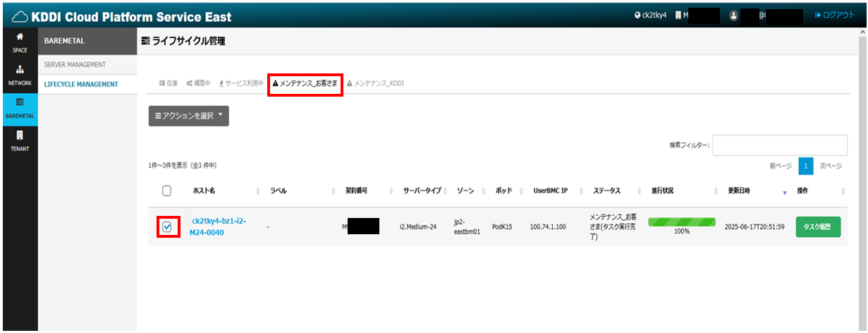Viewport: 868px width, 333px height.
Task: Go to 次ページ next page
Action: [x=831, y=166]
